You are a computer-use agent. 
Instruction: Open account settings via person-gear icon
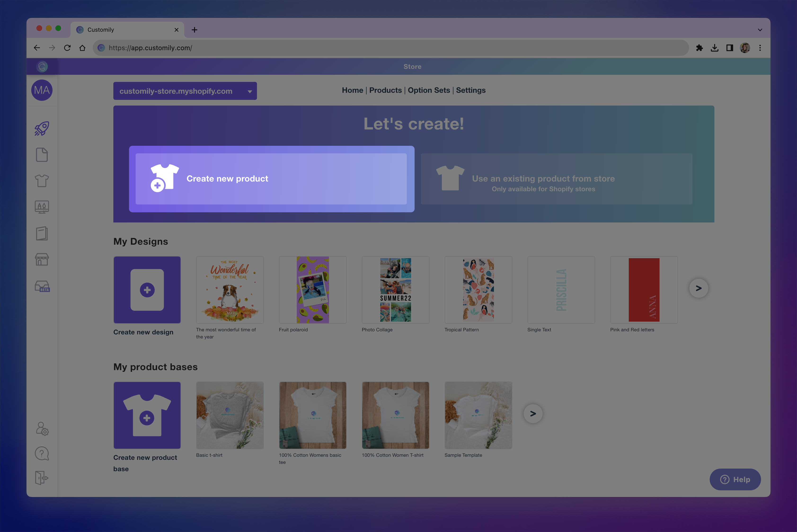pos(41,428)
